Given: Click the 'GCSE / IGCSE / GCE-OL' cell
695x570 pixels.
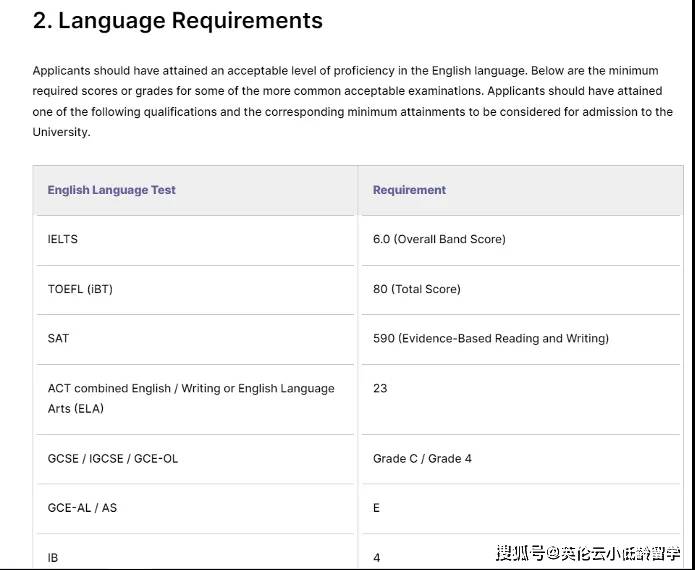Looking at the screenshot, I should pyautogui.click(x=195, y=459).
